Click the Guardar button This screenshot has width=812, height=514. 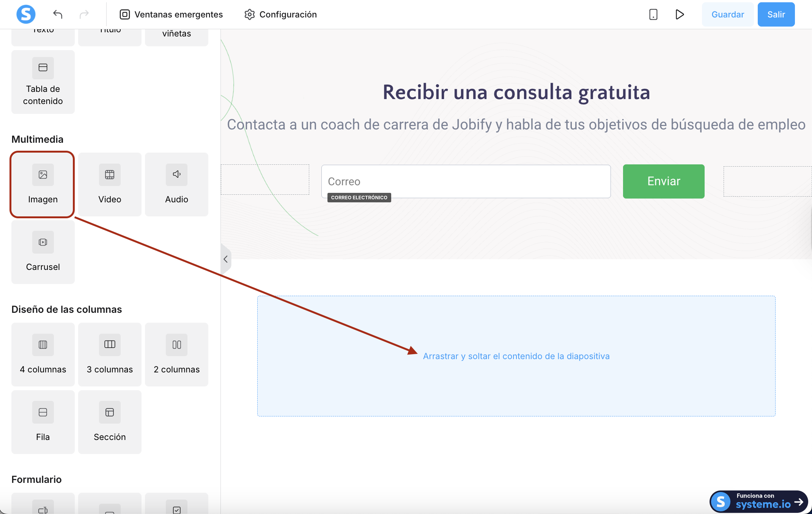727,14
